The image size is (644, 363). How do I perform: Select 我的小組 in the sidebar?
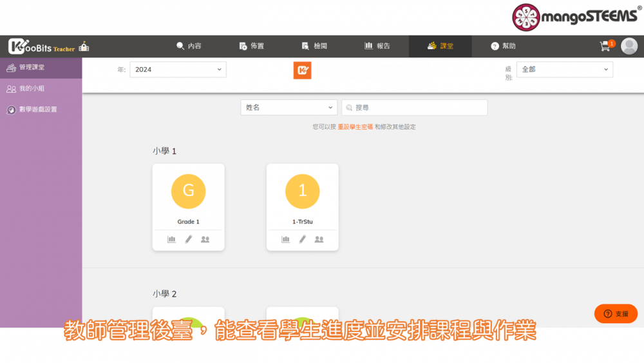point(32,88)
